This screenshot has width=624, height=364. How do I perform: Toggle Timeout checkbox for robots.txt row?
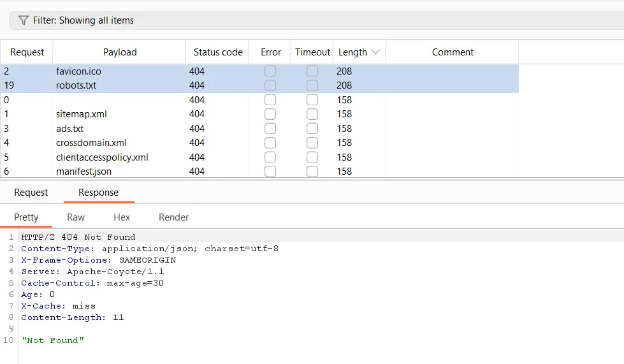coord(312,85)
